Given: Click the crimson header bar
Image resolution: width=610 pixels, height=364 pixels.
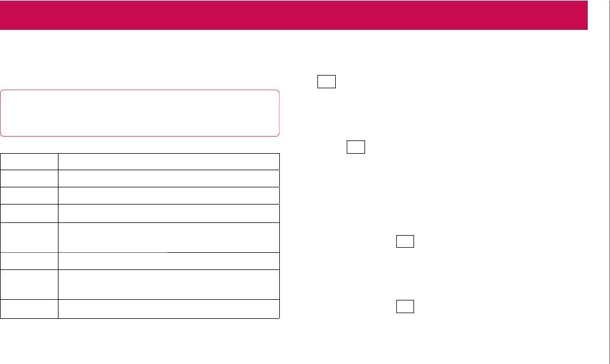Looking at the screenshot, I should pos(293,15).
